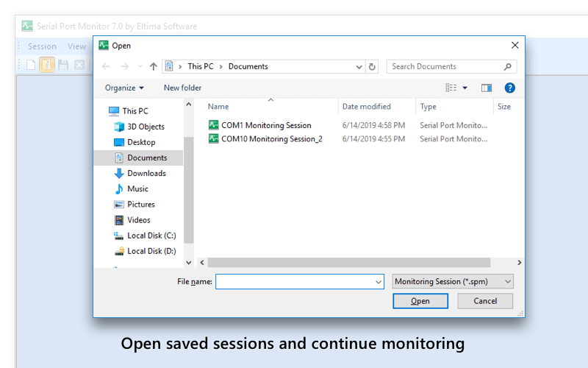Viewport: 588px width, 368px height.
Task: Select Desktop in the navigation pane
Action: 135,142
